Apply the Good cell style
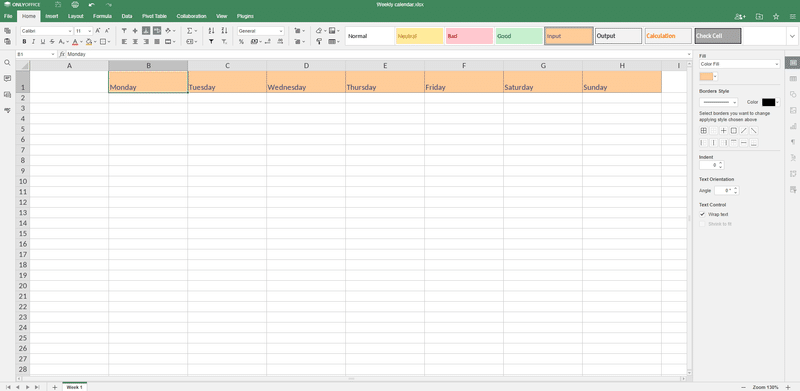This screenshot has height=391, width=800. tap(519, 36)
